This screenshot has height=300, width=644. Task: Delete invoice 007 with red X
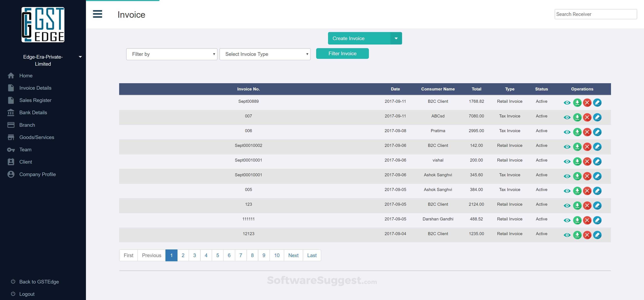point(587,117)
